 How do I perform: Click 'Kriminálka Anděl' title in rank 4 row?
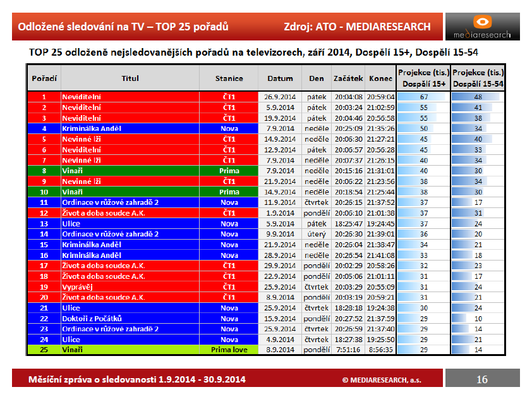click(92, 128)
